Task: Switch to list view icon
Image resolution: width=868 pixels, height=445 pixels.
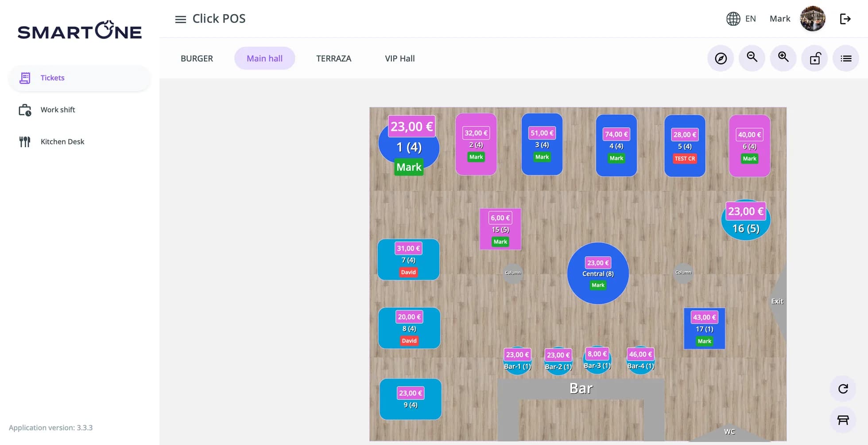Action: (x=846, y=58)
